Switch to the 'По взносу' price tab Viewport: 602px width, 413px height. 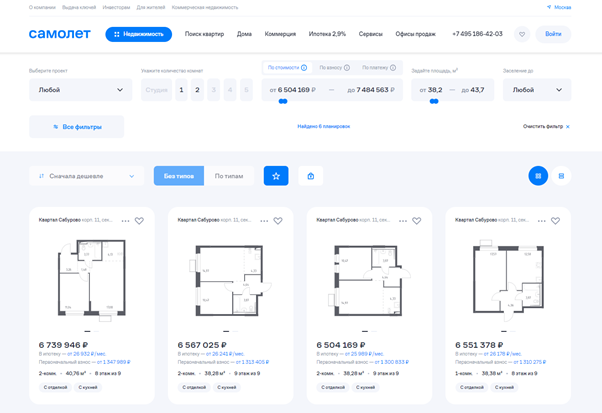tap(331, 68)
